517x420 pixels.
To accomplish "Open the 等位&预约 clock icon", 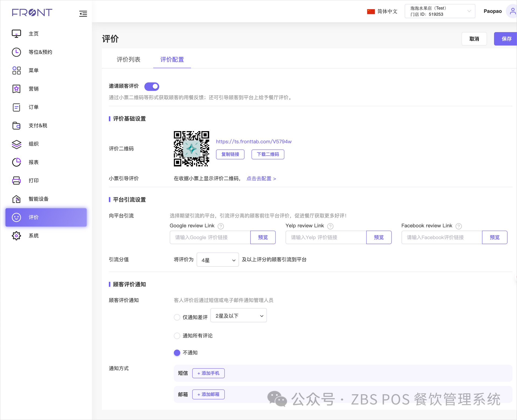I will pyautogui.click(x=16, y=52).
